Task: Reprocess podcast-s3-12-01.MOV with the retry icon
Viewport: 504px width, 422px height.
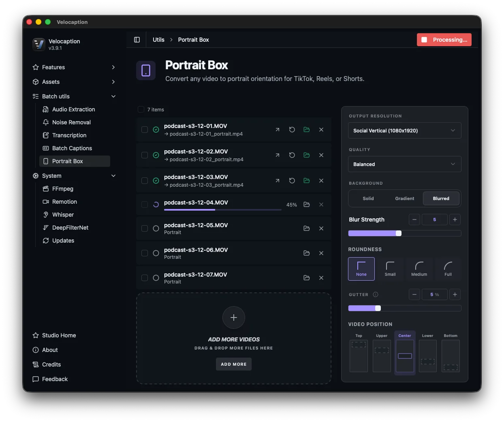Action: pyautogui.click(x=292, y=130)
